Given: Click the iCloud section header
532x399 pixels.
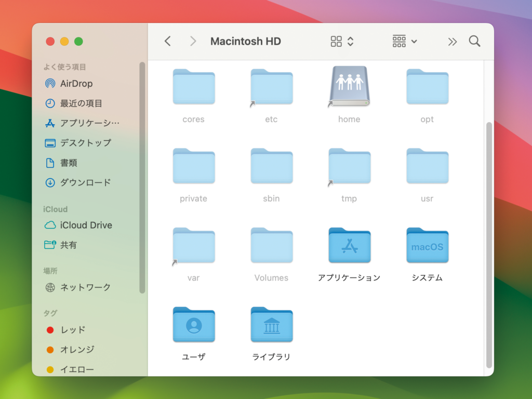Looking at the screenshot, I should pyautogui.click(x=55, y=209).
